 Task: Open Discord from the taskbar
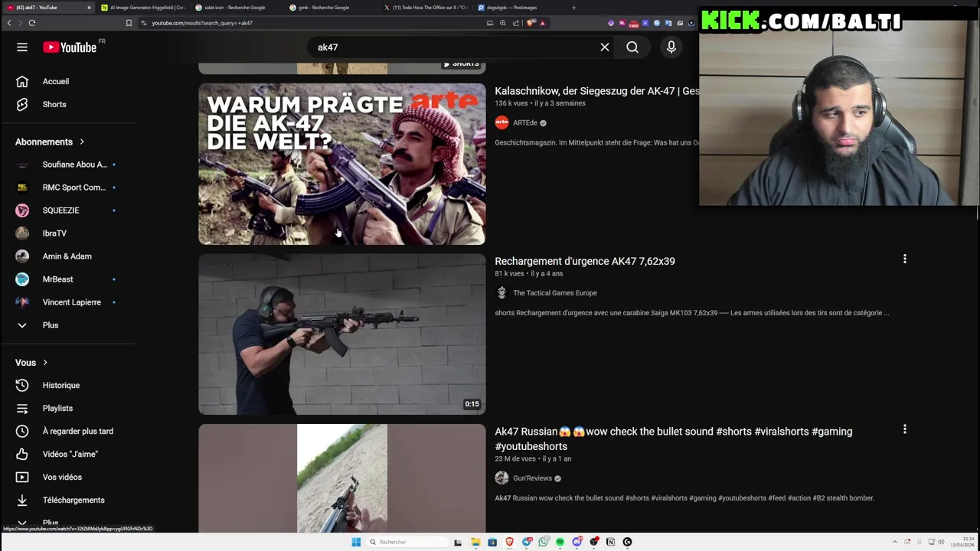pos(577,542)
